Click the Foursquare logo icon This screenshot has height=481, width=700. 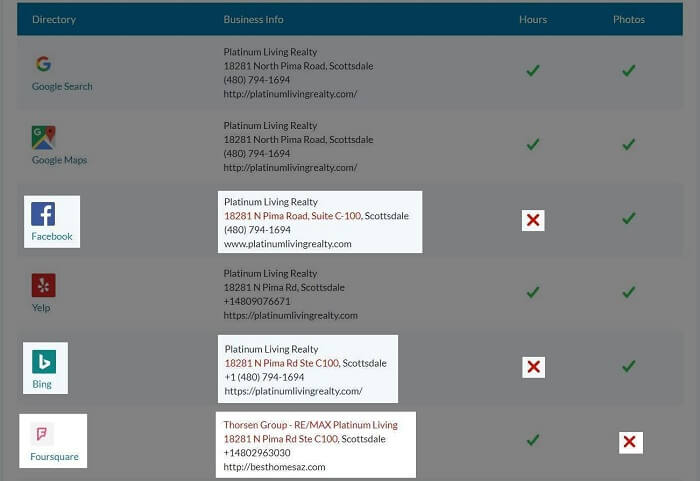click(42, 433)
